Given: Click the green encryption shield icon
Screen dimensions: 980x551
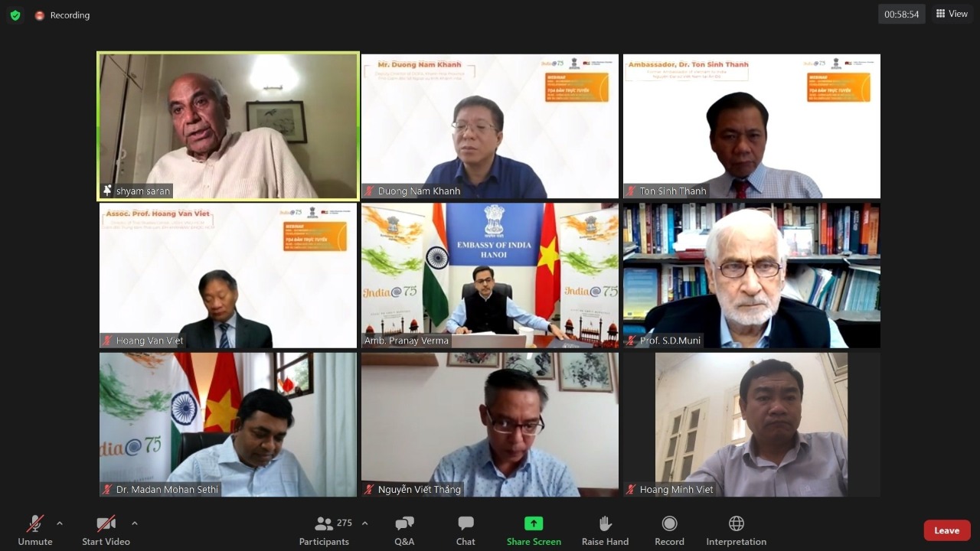Looking at the screenshot, I should pyautogui.click(x=15, y=15).
